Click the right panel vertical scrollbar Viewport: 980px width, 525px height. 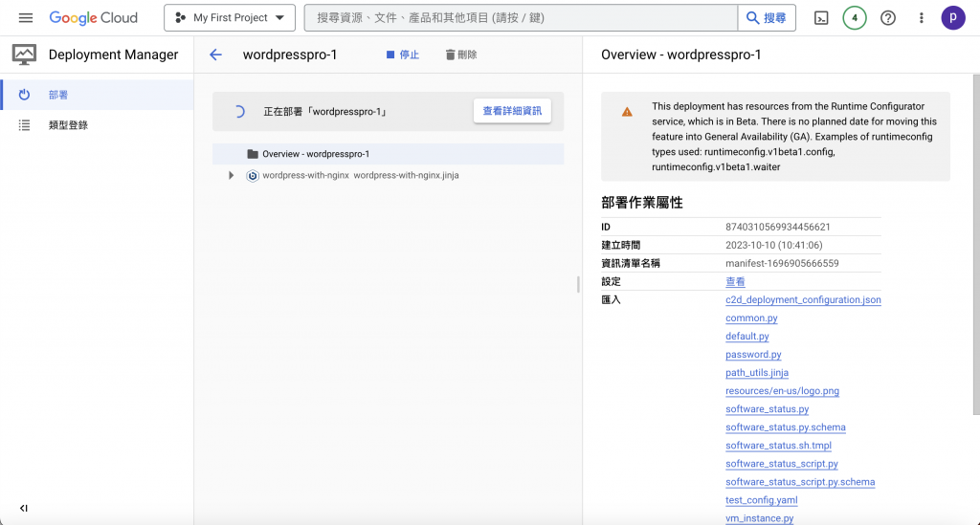[976, 245]
